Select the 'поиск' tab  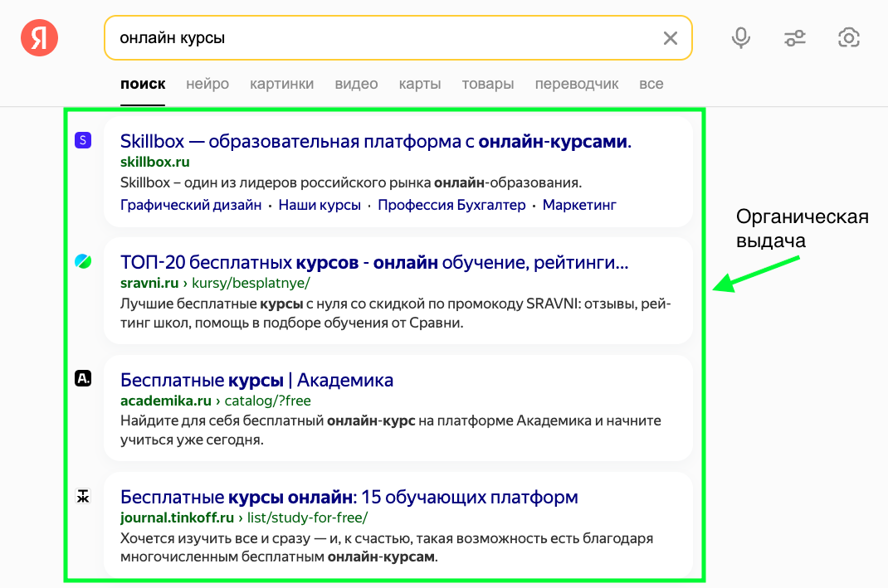tap(143, 85)
